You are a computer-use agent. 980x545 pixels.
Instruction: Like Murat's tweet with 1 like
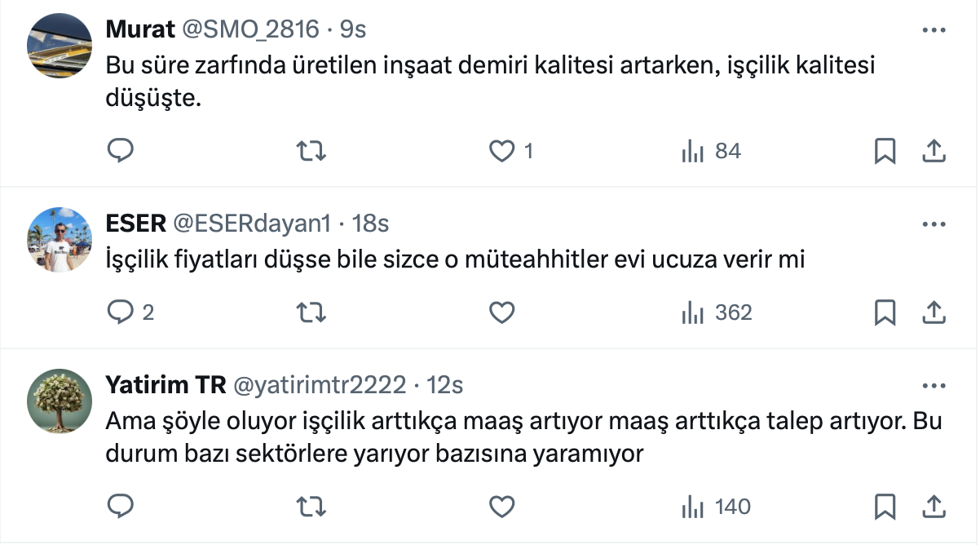(x=502, y=151)
